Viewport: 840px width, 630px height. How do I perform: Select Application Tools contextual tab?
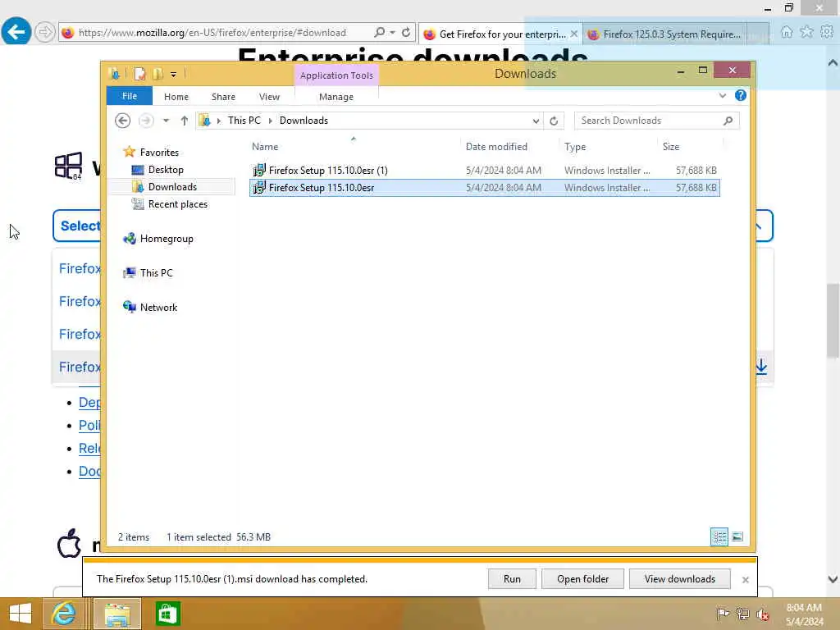tap(336, 75)
